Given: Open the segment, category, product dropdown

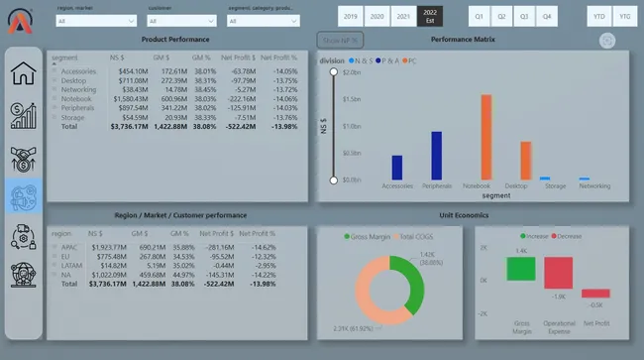Looking at the screenshot, I should click(x=264, y=21).
